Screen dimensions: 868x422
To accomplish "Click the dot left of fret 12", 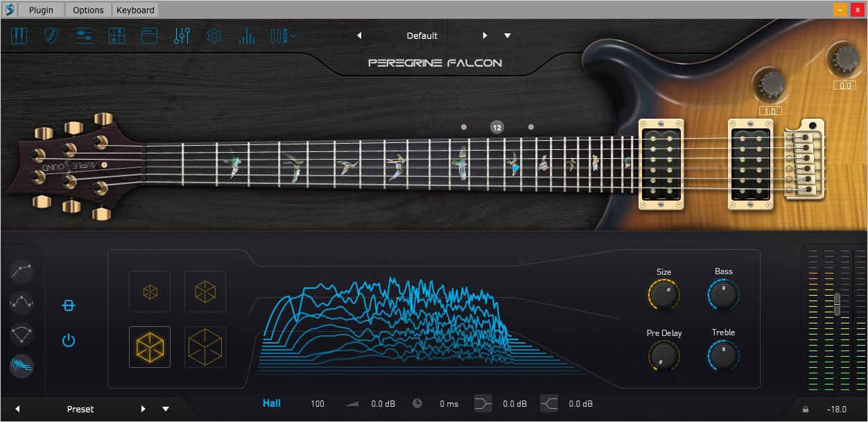I will [463, 127].
